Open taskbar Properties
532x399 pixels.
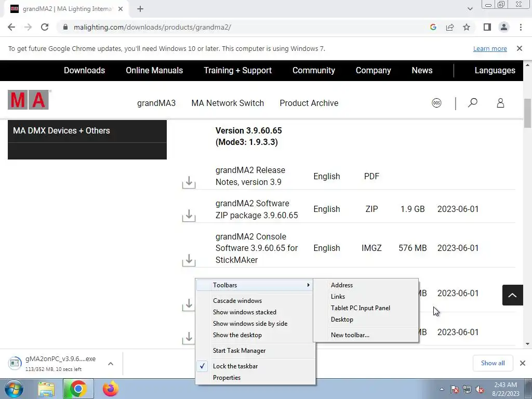(x=256, y=378)
